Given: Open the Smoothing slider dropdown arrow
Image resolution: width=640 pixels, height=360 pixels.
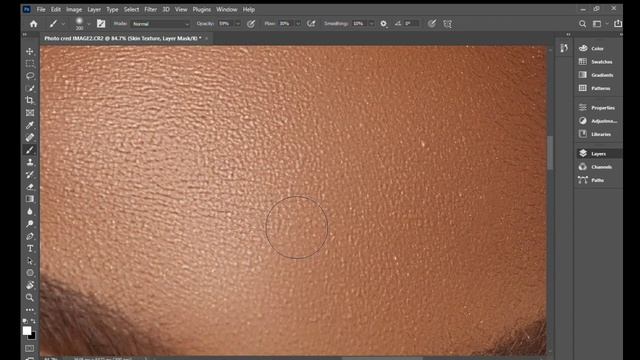Looking at the screenshot, I should (371, 24).
